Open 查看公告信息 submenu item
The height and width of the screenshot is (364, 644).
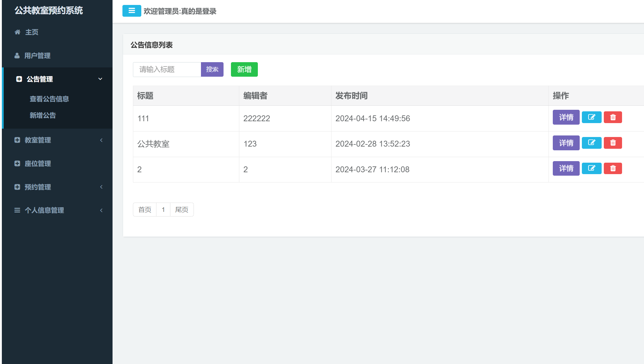(49, 99)
